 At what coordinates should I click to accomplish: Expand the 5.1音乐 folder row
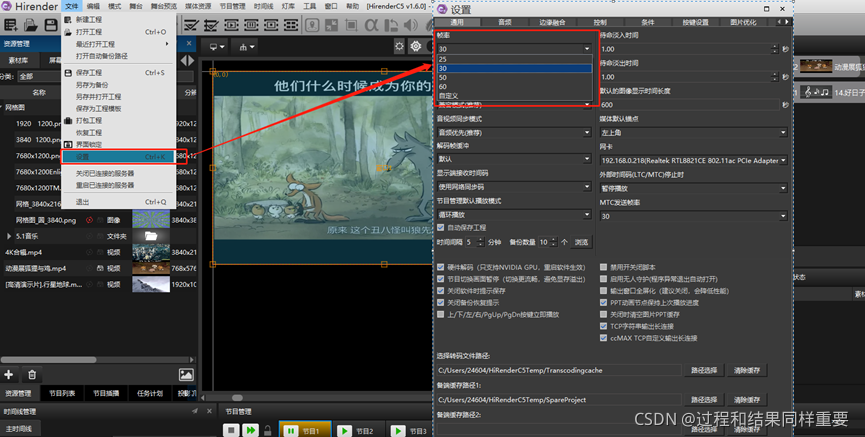pyautogui.click(x=9, y=236)
